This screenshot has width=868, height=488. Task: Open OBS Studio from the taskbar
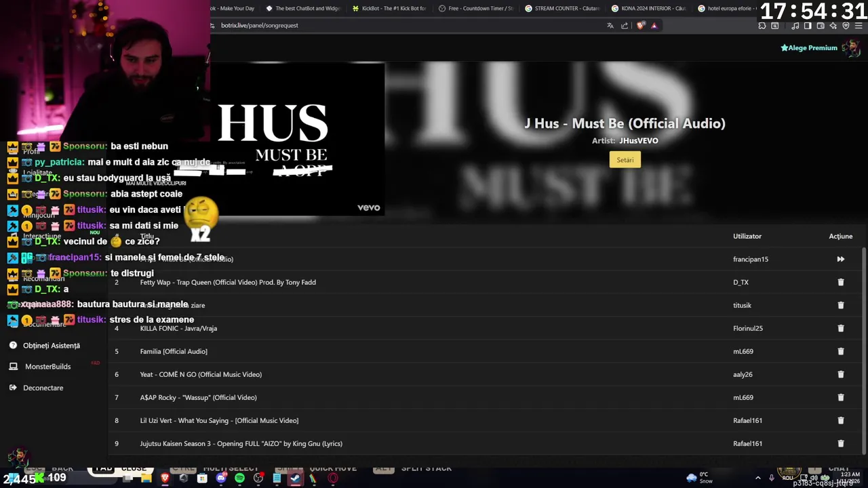[x=258, y=478]
